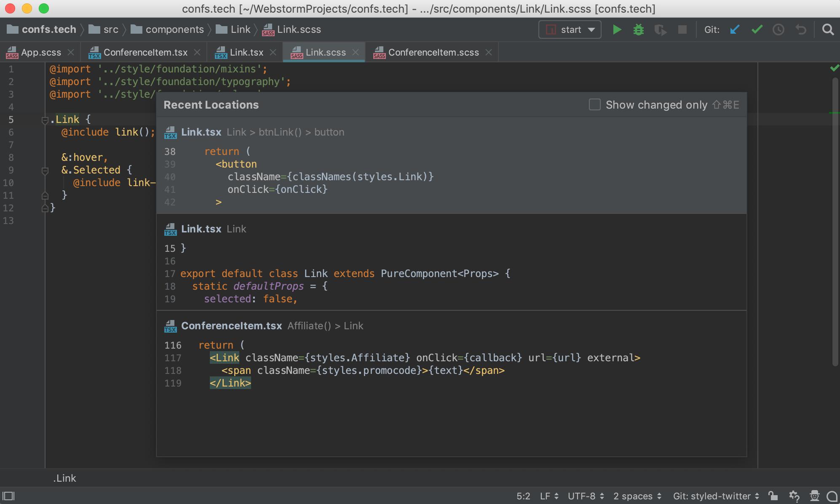Image resolution: width=840 pixels, height=504 pixels.
Task: Open Link folder breadcrumb
Action: pyautogui.click(x=233, y=29)
